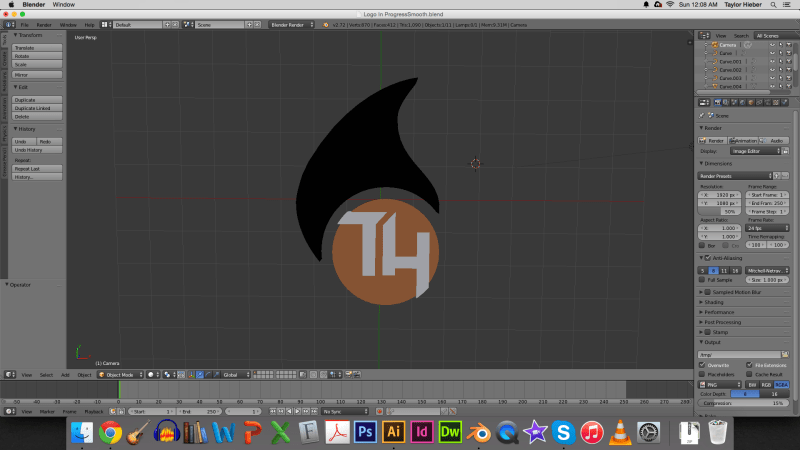Enable the Sampled Motion Blur checkbox
The image size is (800, 450).
[x=708, y=292]
